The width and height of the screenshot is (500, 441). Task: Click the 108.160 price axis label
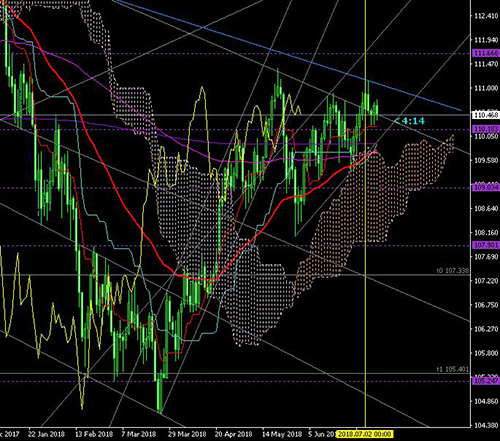[486, 233]
